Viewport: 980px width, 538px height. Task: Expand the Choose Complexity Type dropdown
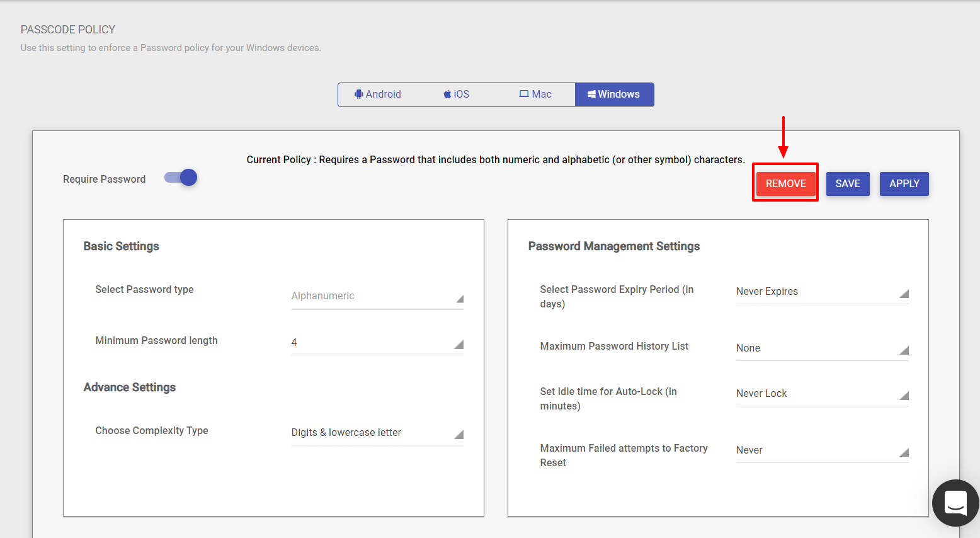point(377,433)
